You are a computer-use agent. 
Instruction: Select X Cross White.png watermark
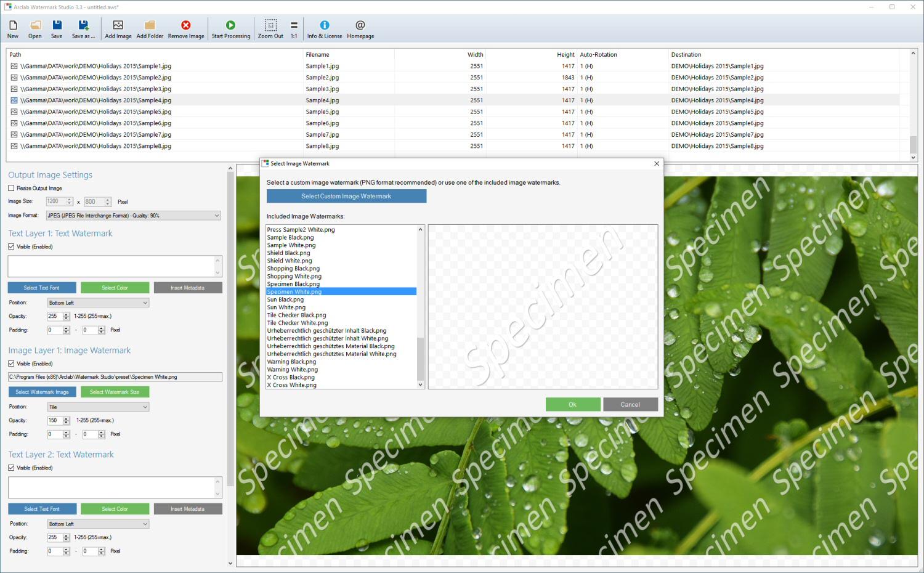292,385
